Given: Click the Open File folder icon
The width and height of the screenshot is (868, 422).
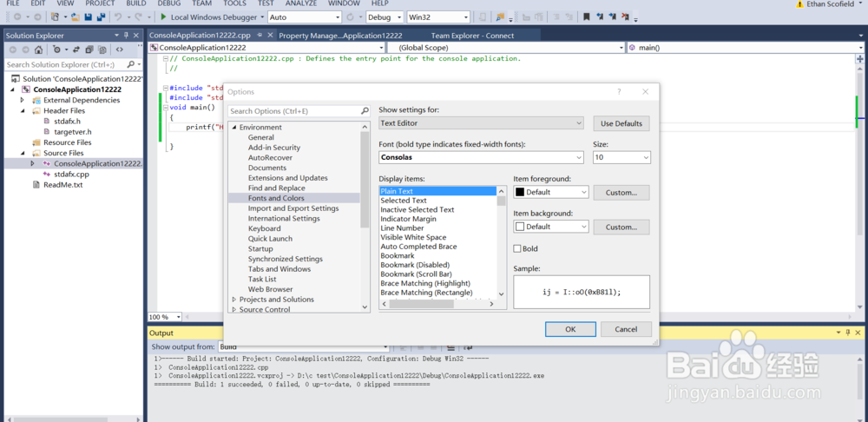Looking at the screenshot, I should click(76, 17).
